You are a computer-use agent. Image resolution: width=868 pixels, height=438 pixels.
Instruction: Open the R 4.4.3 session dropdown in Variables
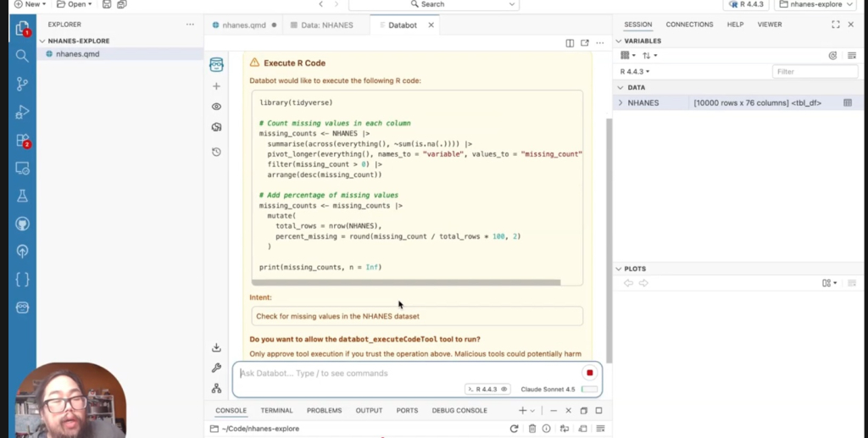point(635,71)
